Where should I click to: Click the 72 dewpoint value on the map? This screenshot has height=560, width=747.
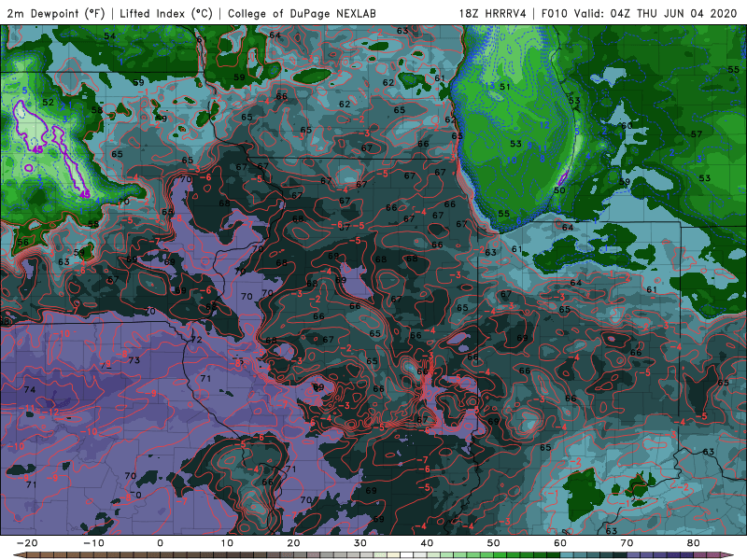(x=196, y=340)
